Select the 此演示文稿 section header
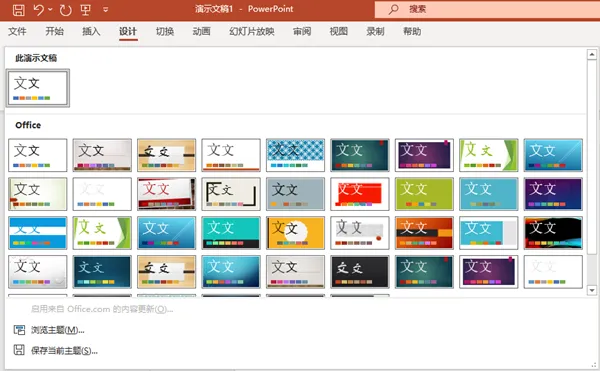The width and height of the screenshot is (600, 371). click(x=36, y=58)
